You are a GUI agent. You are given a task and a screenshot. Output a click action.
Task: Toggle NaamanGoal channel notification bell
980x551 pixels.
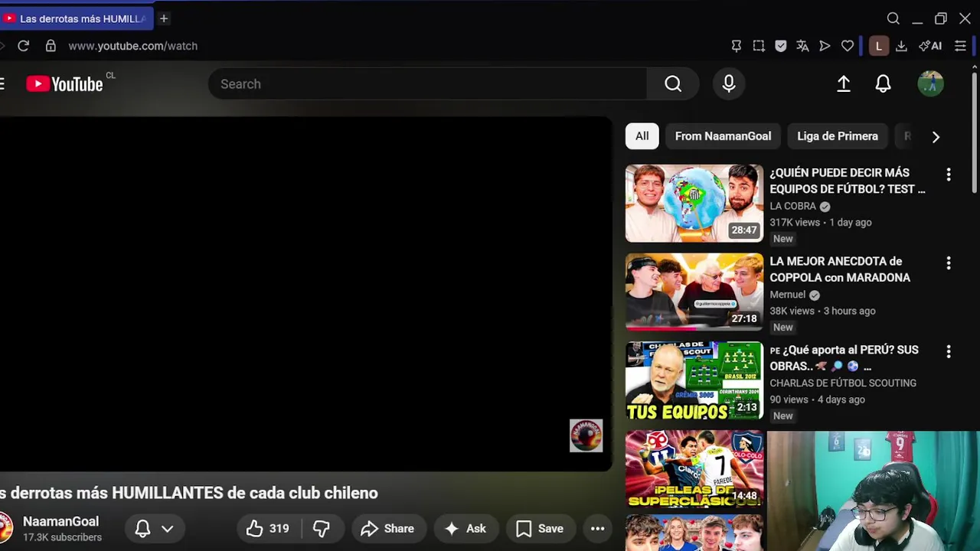(x=142, y=528)
